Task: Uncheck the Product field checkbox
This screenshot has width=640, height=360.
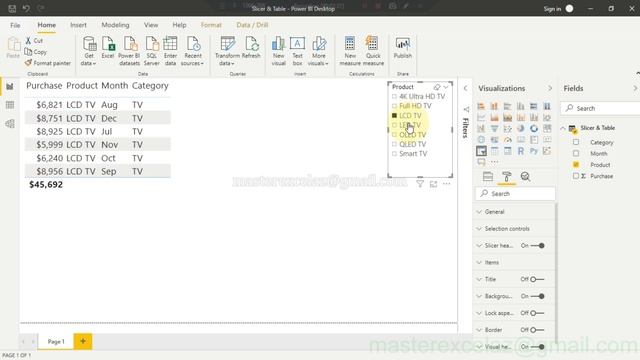Action: point(576,164)
